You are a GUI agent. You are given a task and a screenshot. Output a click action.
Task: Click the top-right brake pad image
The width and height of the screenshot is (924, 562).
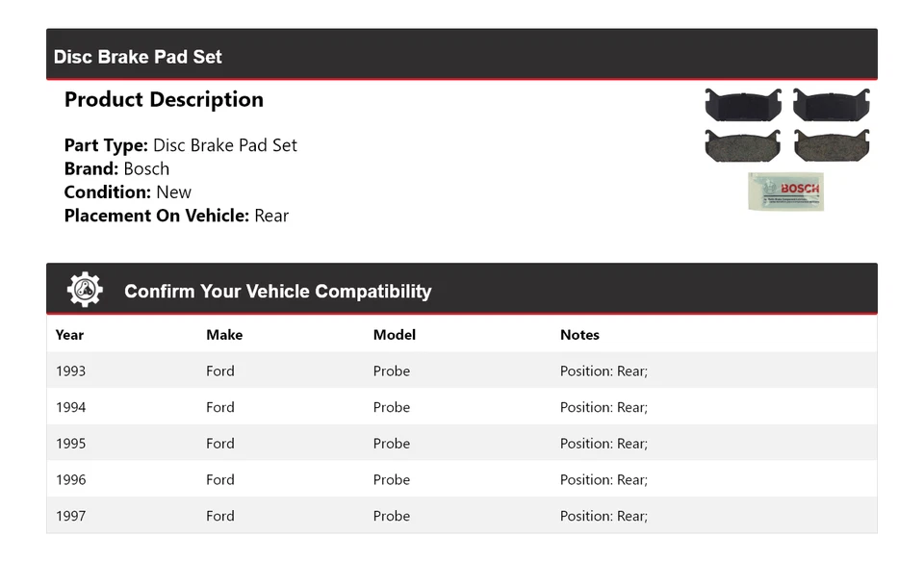tap(832, 104)
